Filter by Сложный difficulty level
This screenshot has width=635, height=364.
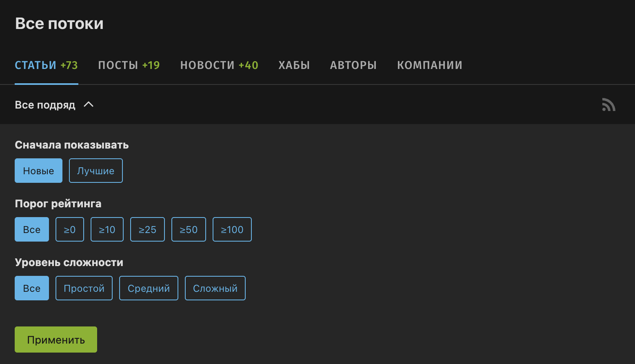click(215, 288)
